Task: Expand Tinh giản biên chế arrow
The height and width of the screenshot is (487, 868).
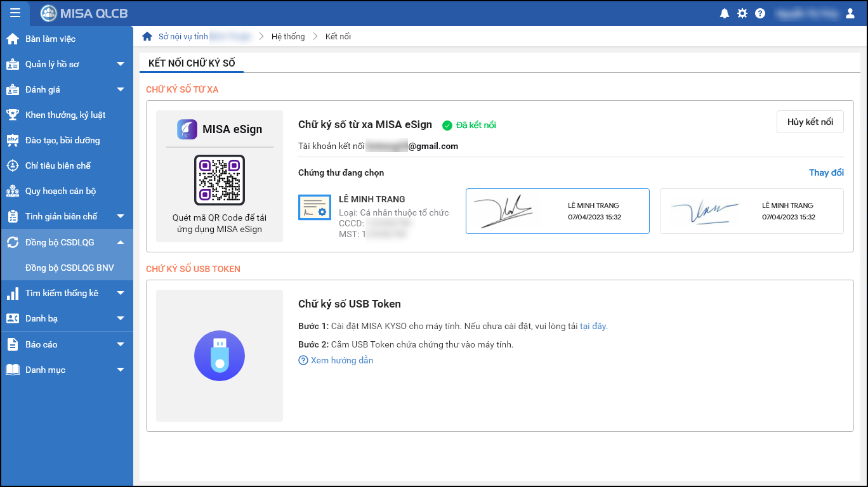Action: (121, 216)
